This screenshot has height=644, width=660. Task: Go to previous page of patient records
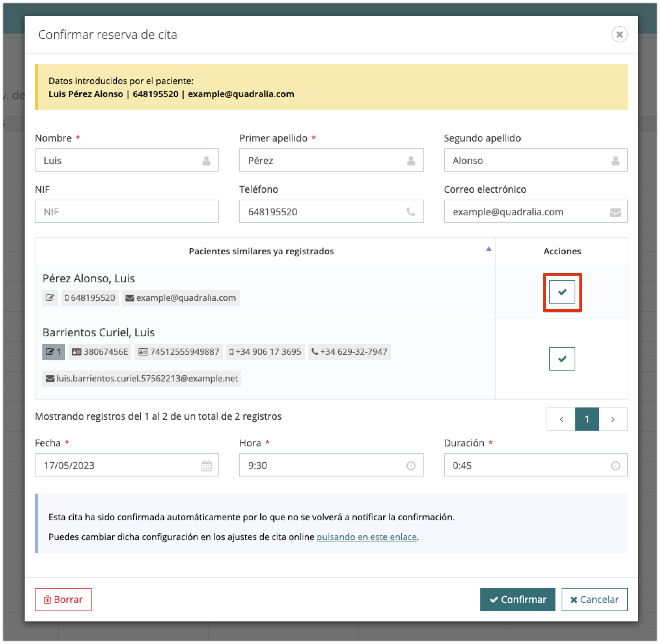point(561,419)
